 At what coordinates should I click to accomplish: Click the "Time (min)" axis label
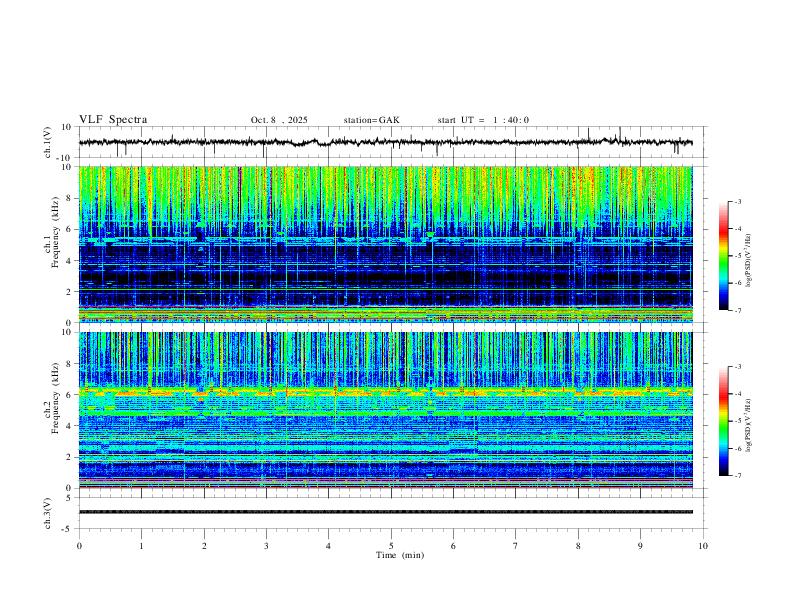coord(400,555)
